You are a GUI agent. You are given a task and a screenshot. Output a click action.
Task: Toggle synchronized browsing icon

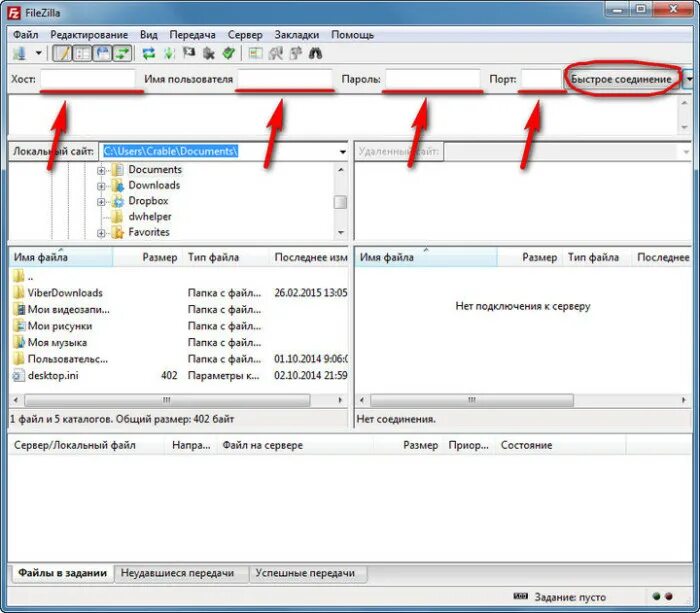(296, 54)
